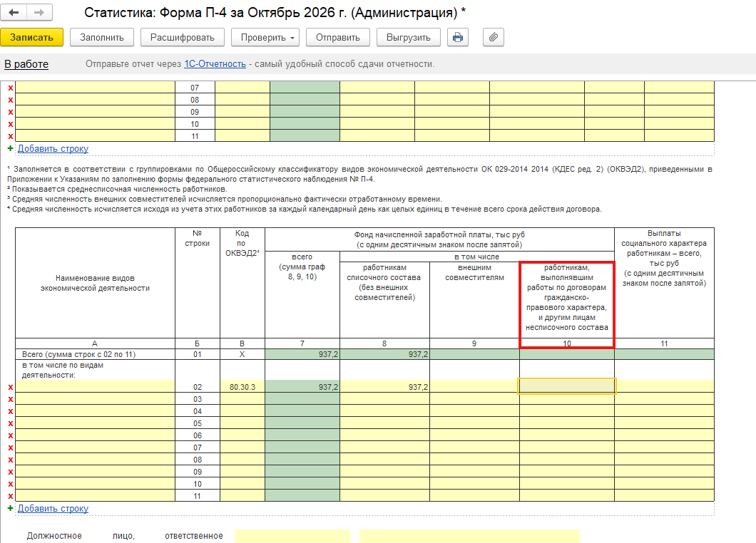This screenshot has height=543, width=756.
Task: Click 'Наименование видов экономической деятельности' header
Action: [95, 284]
